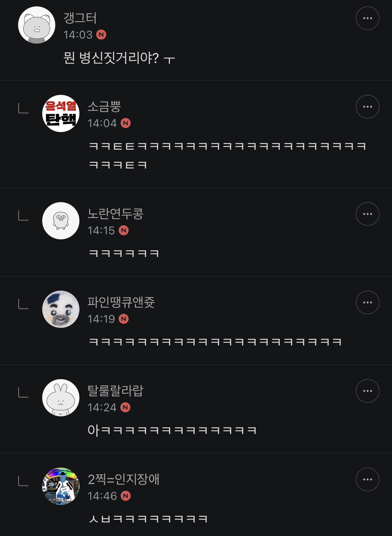Viewport: 392px width, 536px height.
Task: Select 갱그터's comment text
Action: pyautogui.click(x=119, y=58)
